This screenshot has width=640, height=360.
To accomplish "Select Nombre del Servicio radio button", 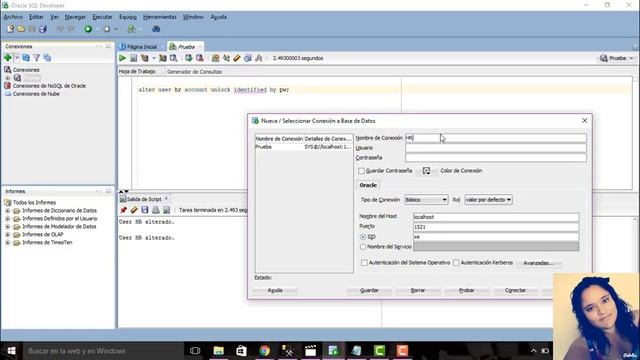I will click(363, 247).
